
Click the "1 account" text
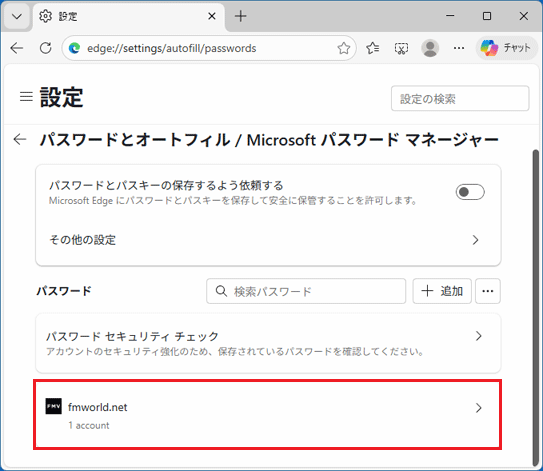click(89, 425)
